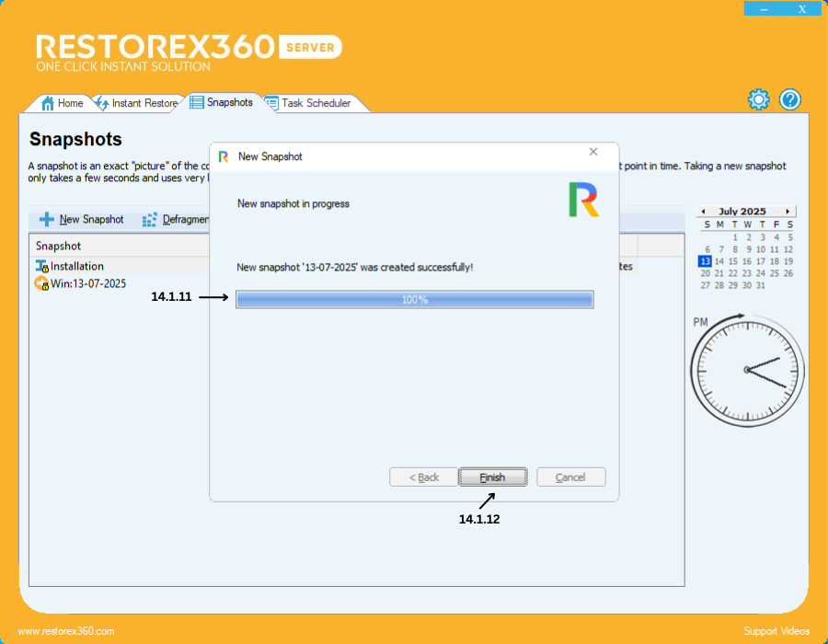Switch to the Home tab
Image resolution: width=828 pixels, height=644 pixels.
click(63, 103)
